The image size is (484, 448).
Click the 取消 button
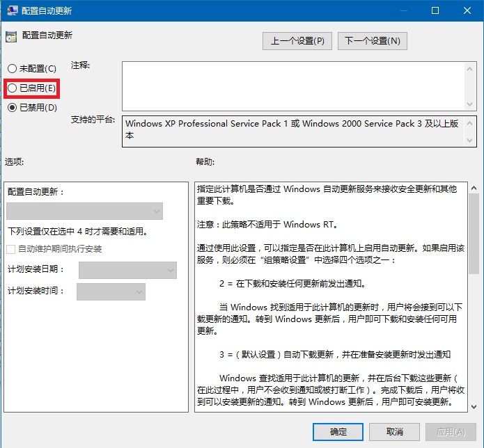(394, 432)
